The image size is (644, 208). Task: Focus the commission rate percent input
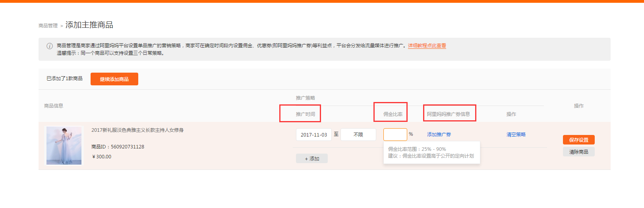click(x=395, y=135)
